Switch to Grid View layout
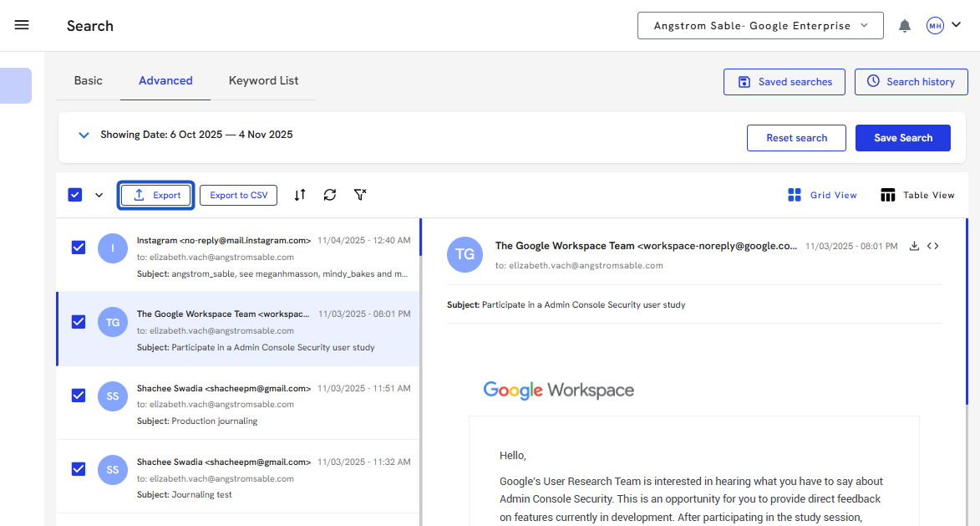The height and width of the screenshot is (526, 980). 822,195
